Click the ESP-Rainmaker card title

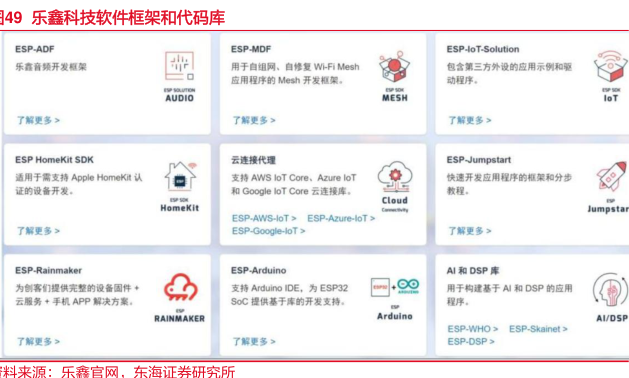[49, 270]
